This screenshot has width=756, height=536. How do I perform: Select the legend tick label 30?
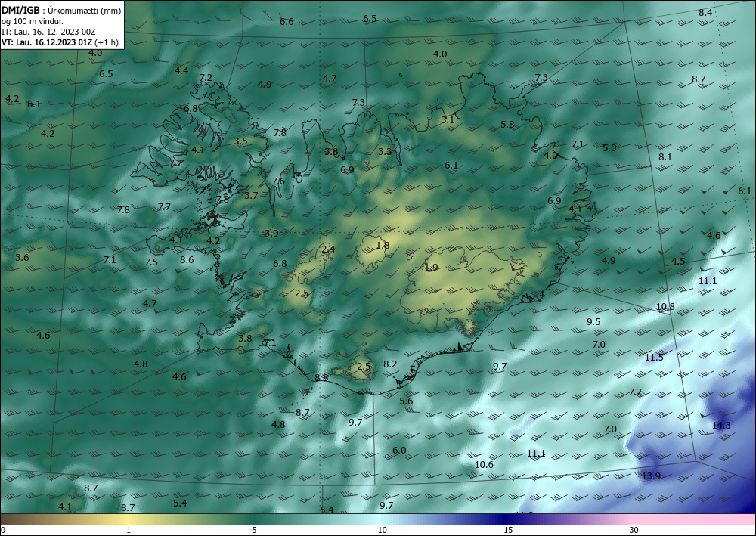coord(634,531)
